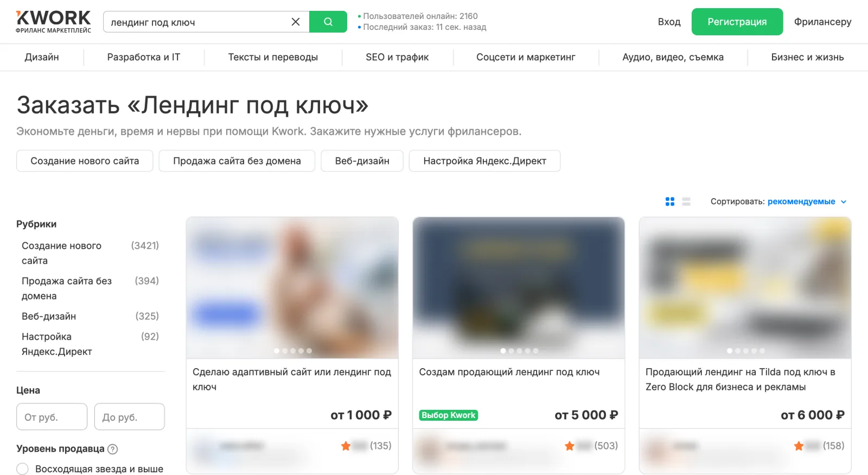Open help icon next to Уровень продавца
The width and height of the screenshot is (868, 475).
click(113, 449)
